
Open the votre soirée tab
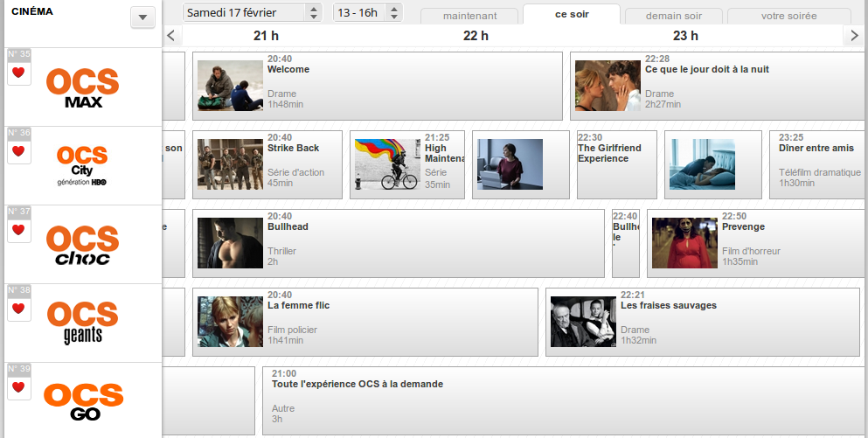pyautogui.click(x=788, y=16)
